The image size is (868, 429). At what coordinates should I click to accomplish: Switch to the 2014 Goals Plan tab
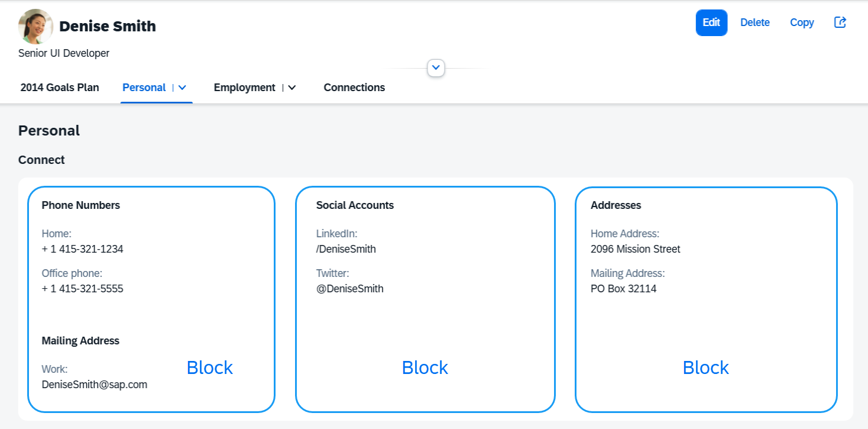60,88
